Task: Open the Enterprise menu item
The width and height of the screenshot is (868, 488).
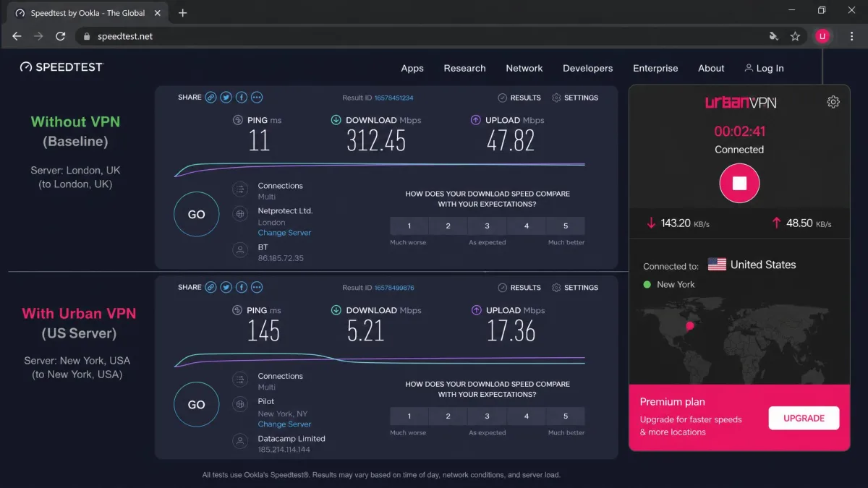Action: tap(655, 68)
